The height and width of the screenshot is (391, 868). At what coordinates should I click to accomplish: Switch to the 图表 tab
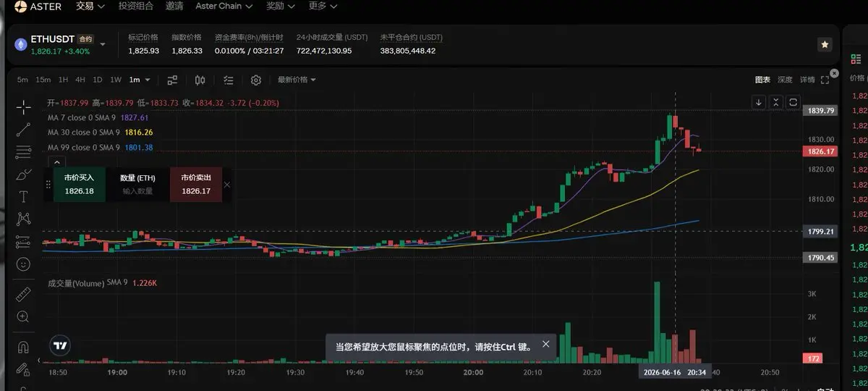pos(762,80)
